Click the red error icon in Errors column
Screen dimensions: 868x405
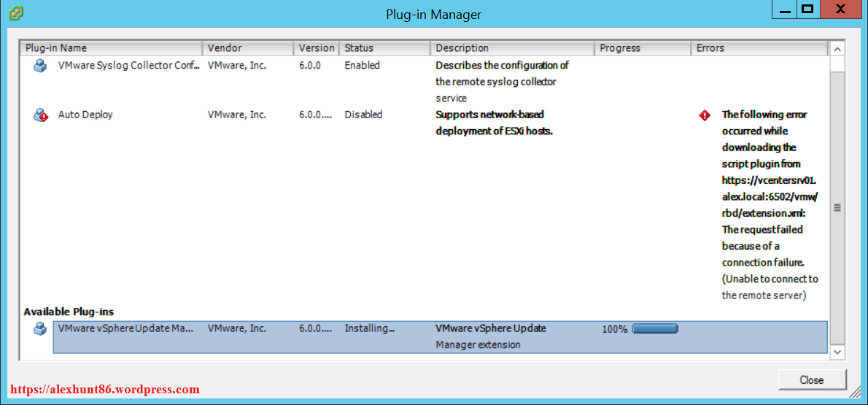click(x=704, y=115)
